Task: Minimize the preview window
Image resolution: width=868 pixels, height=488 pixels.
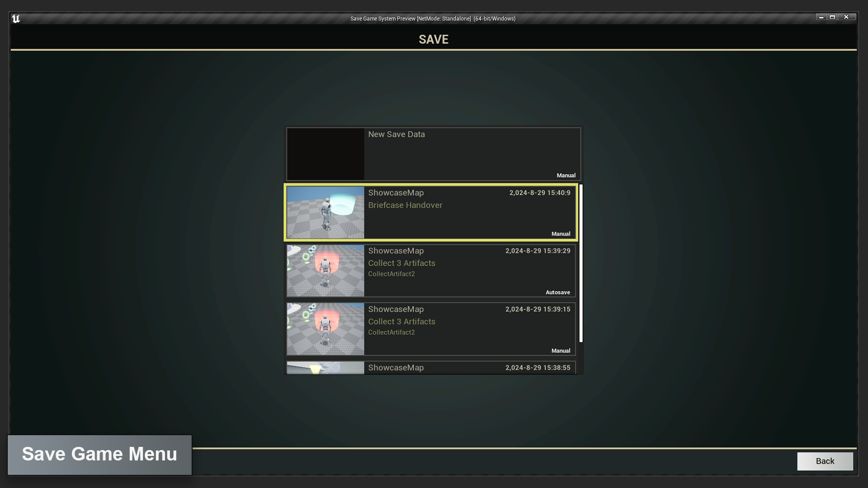Action: click(821, 17)
